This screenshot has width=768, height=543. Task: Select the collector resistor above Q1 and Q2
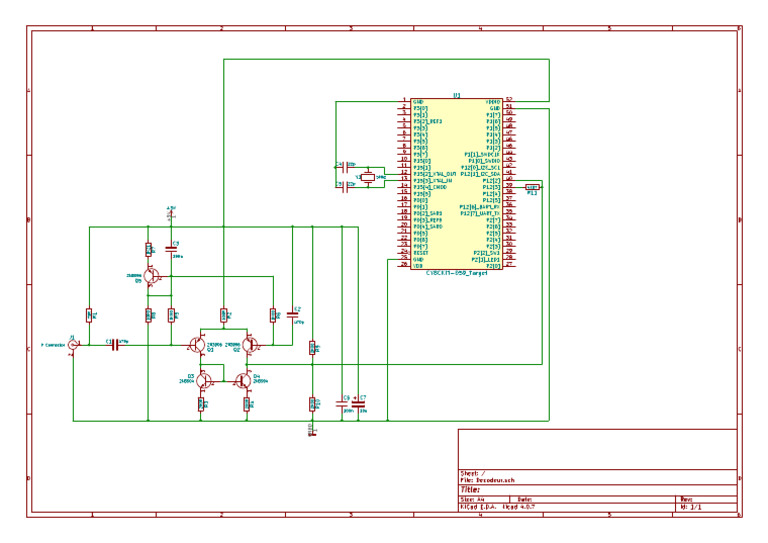pos(223,315)
